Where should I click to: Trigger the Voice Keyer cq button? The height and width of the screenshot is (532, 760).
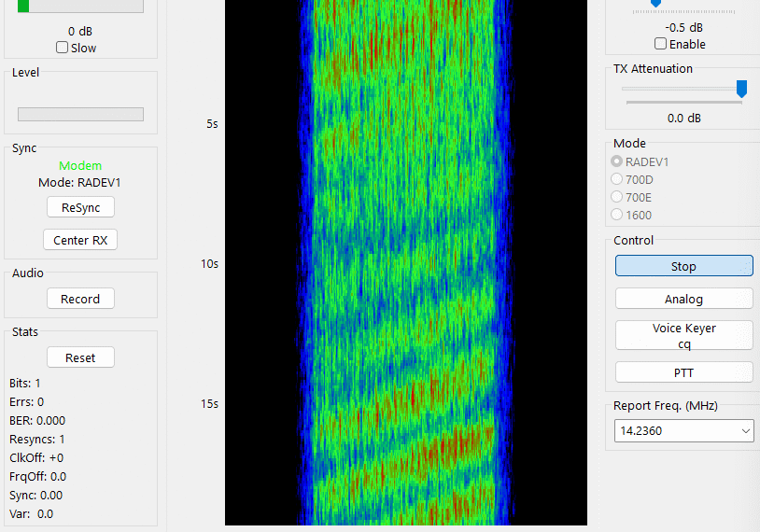[x=683, y=335]
